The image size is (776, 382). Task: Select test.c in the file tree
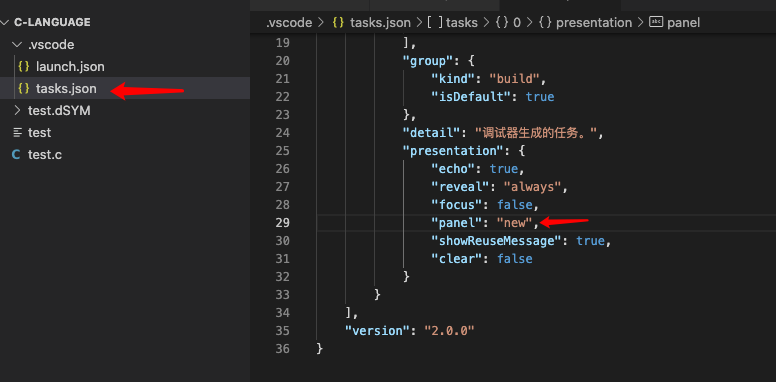[45, 155]
